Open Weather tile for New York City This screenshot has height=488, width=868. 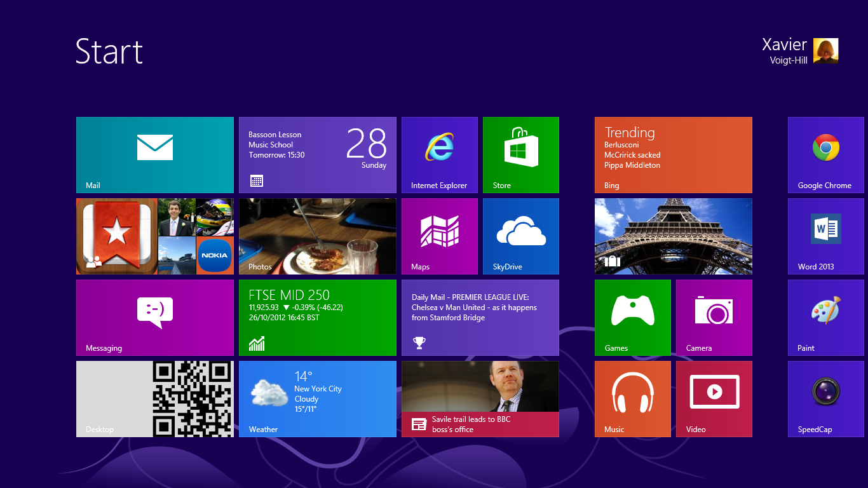317,398
